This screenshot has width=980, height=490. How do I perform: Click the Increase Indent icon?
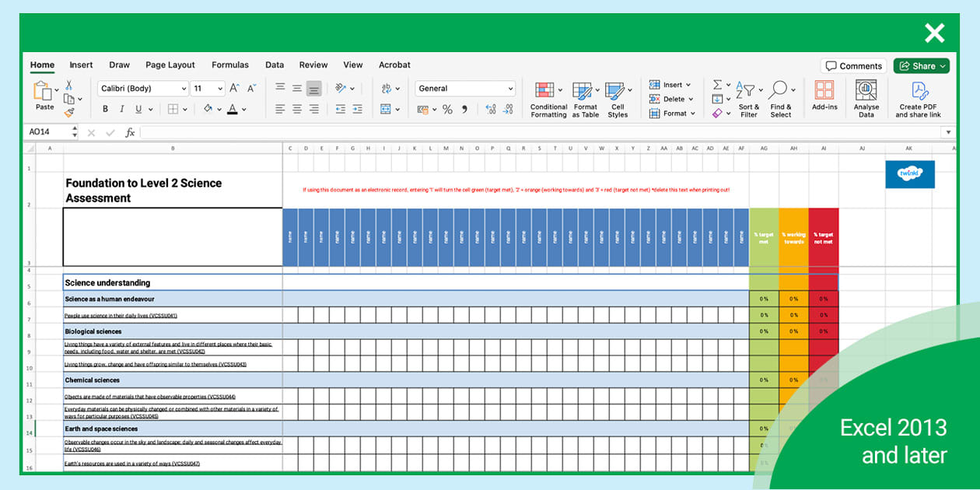click(x=357, y=110)
